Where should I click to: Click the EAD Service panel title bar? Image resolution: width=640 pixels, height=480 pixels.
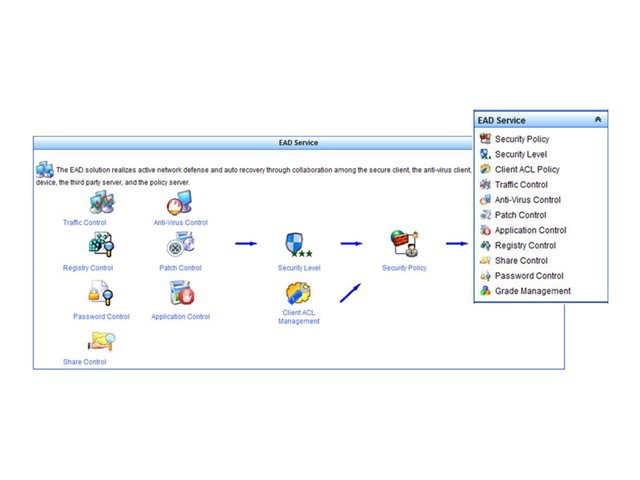pyautogui.click(x=298, y=143)
